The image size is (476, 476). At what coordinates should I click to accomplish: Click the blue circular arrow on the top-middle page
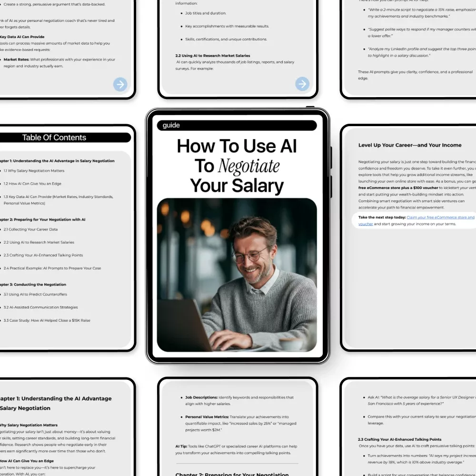point(302,84)
